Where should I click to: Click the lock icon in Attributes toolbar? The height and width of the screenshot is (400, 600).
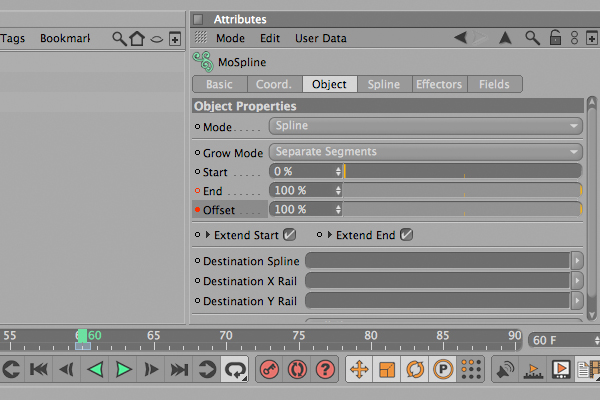point(555,38)
